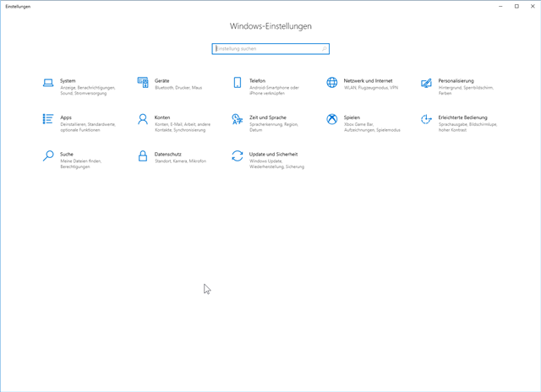Click 'Konten, E-Mail, Arbeit, andere' description
541x392 pixels.
pyautogui.click(x=183, y=124)
